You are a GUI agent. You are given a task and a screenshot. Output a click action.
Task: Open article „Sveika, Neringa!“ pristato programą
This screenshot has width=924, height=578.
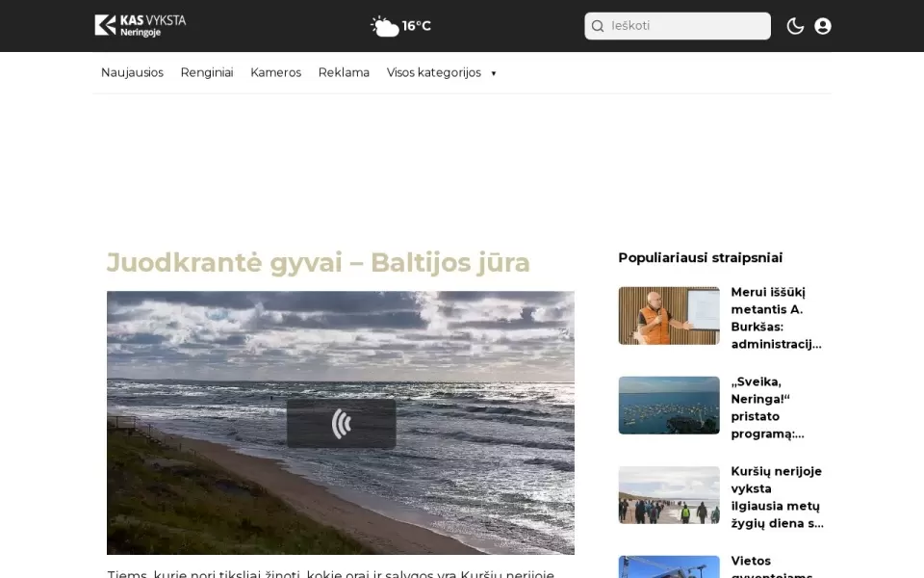click(x=768, y=407)
